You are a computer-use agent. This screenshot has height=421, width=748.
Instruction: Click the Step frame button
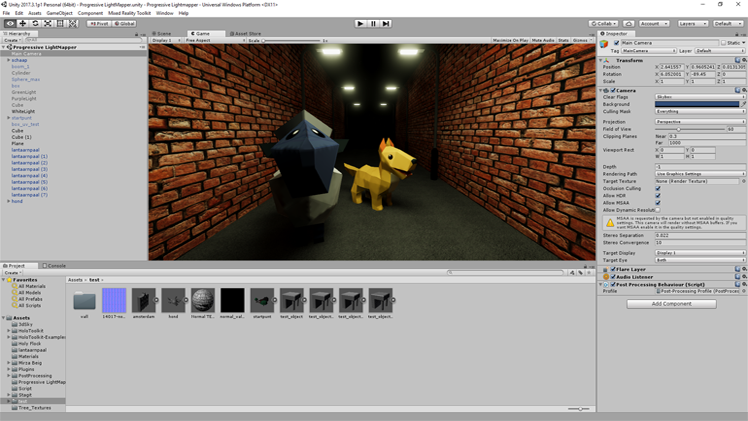386,23
